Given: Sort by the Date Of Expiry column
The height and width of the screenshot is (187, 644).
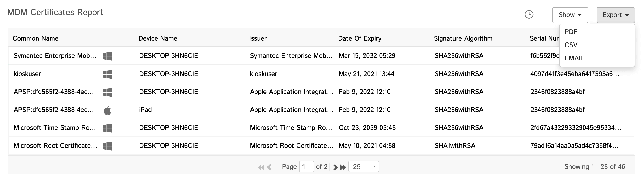Looking at the screenshot, I should [360, 38].
